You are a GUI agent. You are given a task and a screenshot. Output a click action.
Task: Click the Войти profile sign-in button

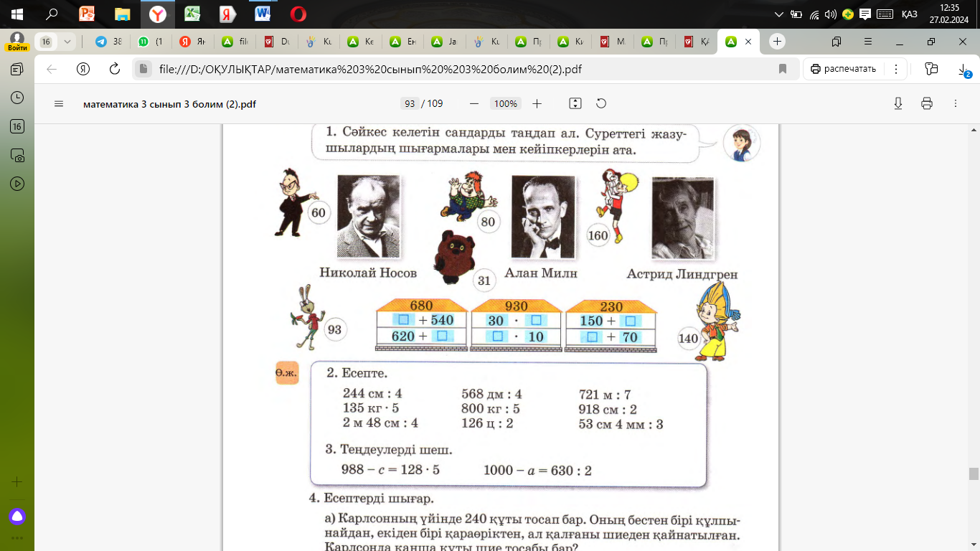tap(17, 42)
